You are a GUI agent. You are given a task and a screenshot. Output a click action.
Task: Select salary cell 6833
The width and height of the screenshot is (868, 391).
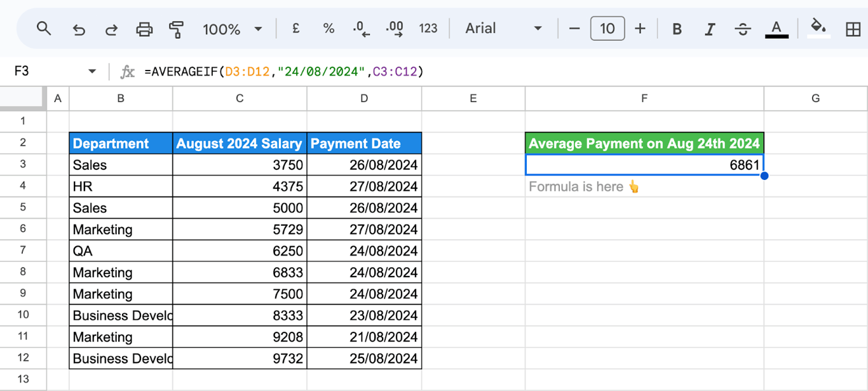point(240,272)
